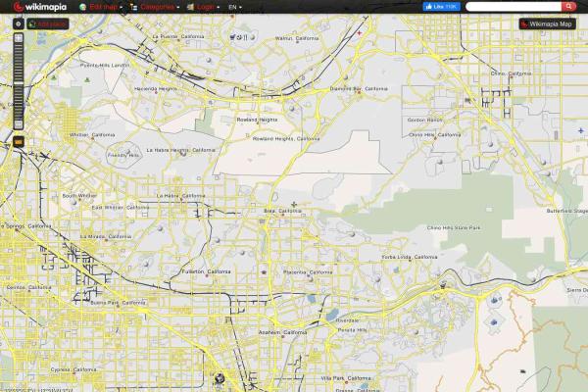Select the Brea, California label

(x=282, y=211)
